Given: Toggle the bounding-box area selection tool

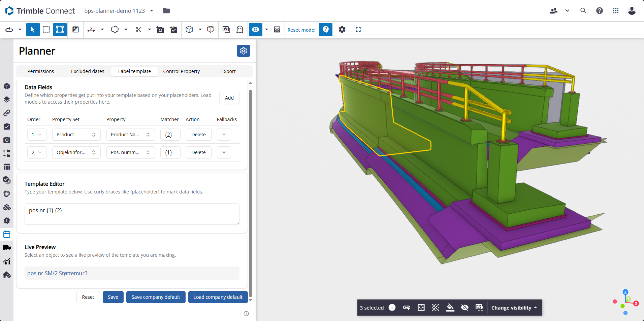Looking at the screenshot, I should pos(60,30).
